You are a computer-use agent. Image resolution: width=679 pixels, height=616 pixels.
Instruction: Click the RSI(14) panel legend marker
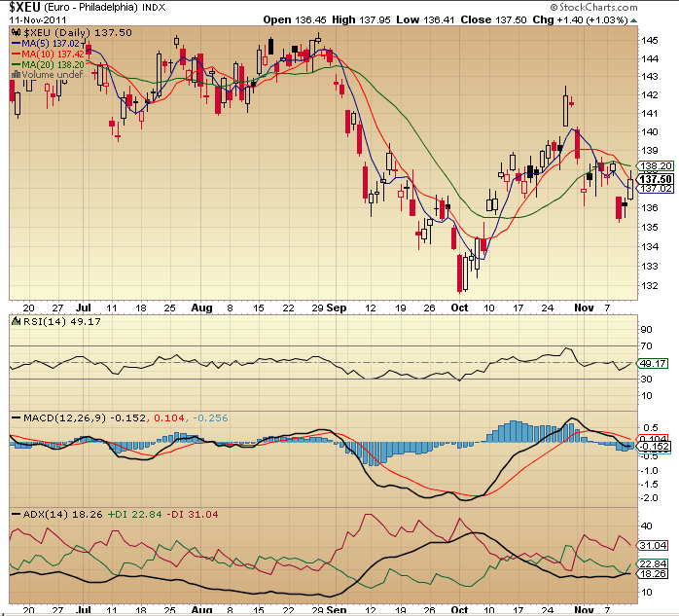tap(15, 324)
